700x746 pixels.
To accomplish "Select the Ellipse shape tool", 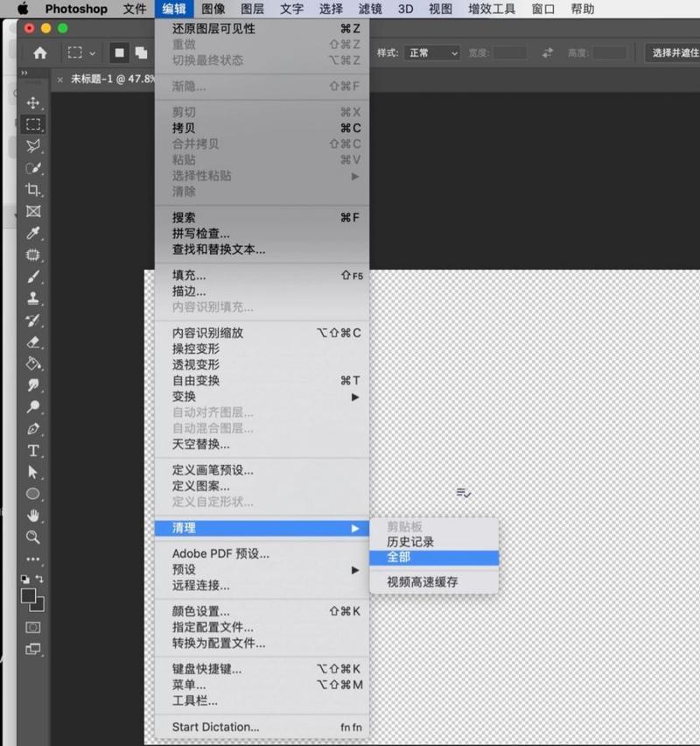I will [x=33, y=494].
